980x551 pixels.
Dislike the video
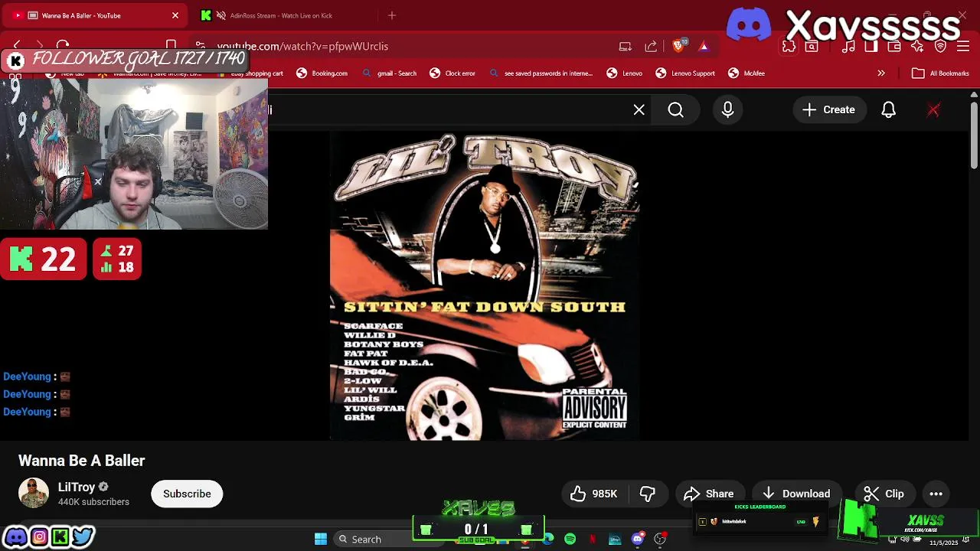(x=648, y=494)
